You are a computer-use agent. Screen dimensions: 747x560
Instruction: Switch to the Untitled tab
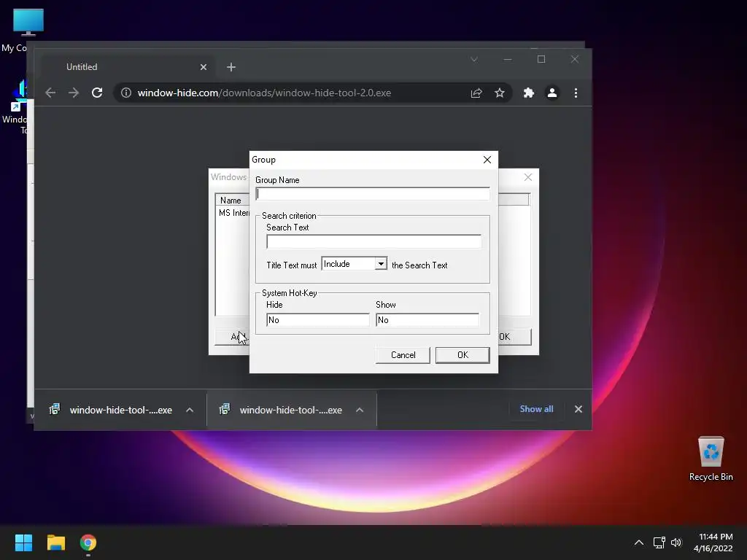pyautogui.click(x=128, y=67)
